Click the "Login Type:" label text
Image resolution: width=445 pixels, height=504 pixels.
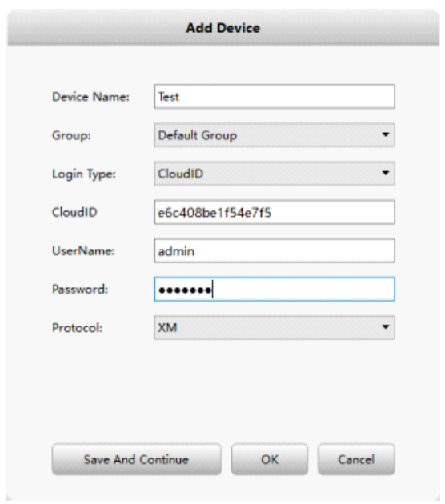tap(84, 174)
